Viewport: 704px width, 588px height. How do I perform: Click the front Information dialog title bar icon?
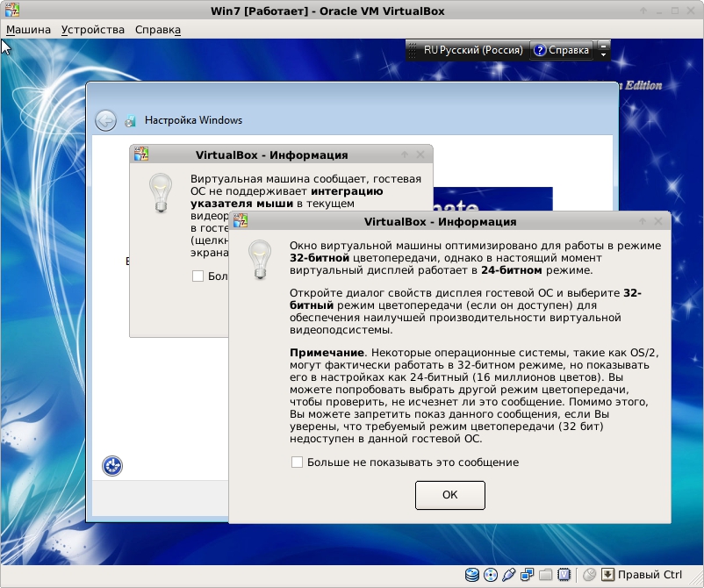(241, 220)
